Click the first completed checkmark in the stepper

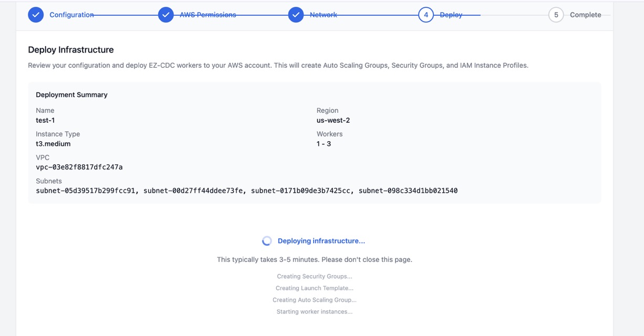click(35, 14)
